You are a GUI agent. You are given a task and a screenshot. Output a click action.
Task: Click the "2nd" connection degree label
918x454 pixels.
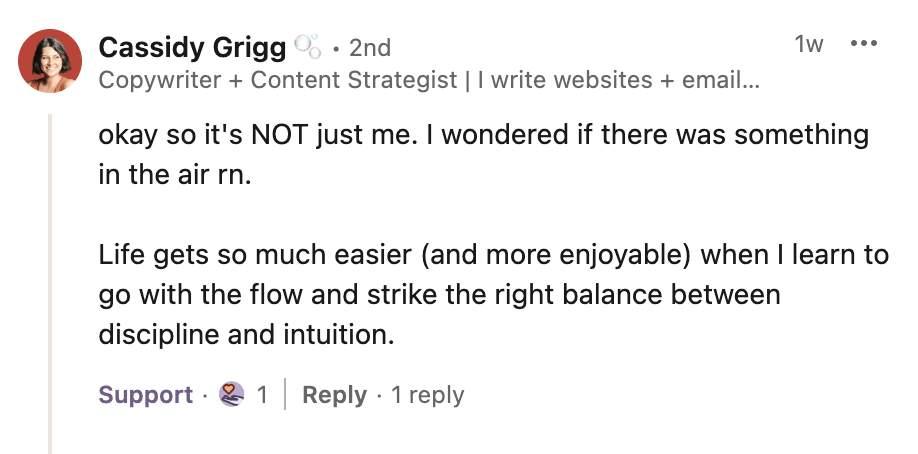click(x=369, y=47)
